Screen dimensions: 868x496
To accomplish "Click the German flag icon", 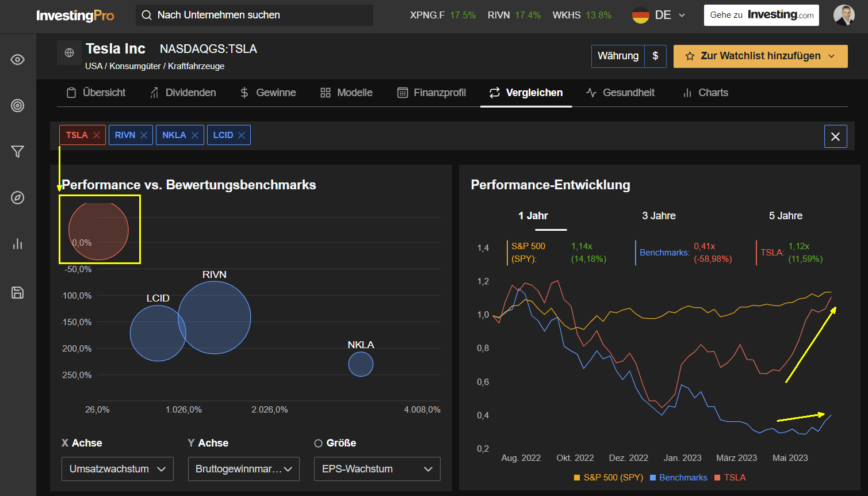I will tap(640, 15).
